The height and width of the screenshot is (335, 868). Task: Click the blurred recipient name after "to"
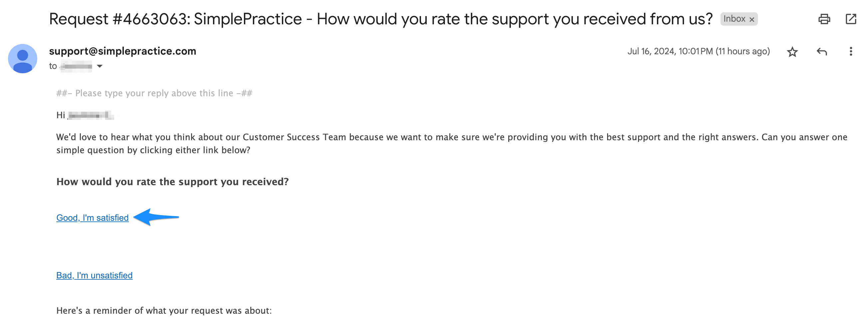(77, 66)
